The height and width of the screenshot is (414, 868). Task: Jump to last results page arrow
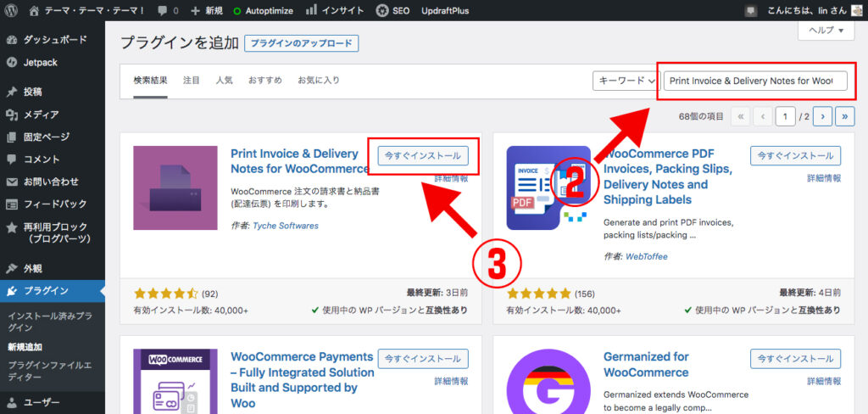[x=845, y=116]
